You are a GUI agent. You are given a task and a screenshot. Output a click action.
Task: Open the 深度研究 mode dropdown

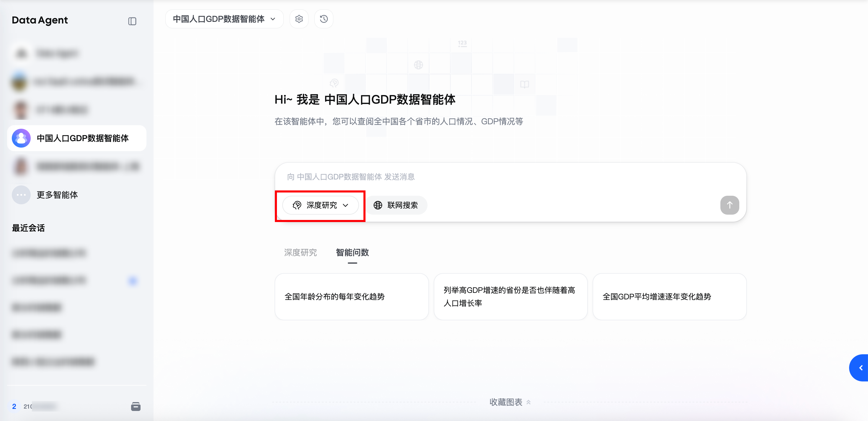pos(320,205)
